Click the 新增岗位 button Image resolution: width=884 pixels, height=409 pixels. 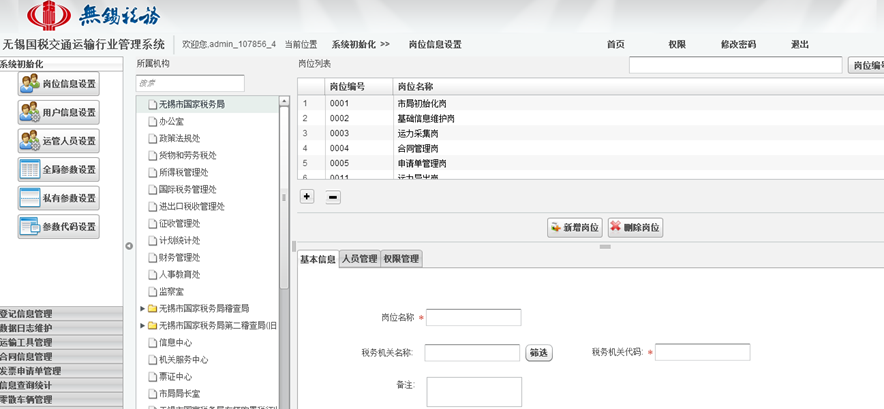[574, 228]
